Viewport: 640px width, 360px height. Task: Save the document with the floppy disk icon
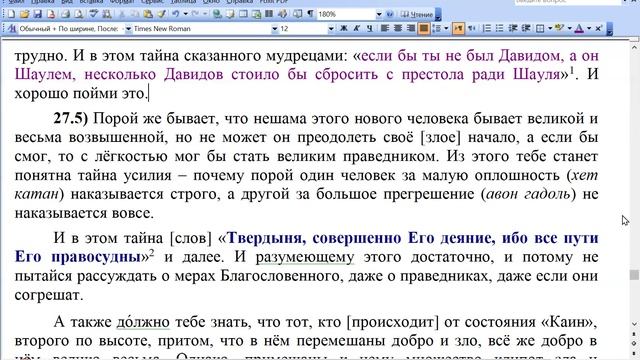[x=38, y=14]
